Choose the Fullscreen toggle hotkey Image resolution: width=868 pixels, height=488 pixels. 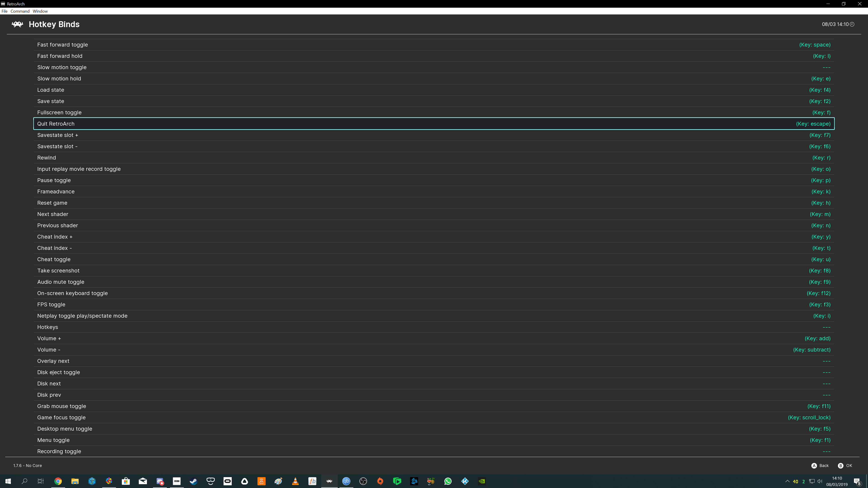coord(434,113)
